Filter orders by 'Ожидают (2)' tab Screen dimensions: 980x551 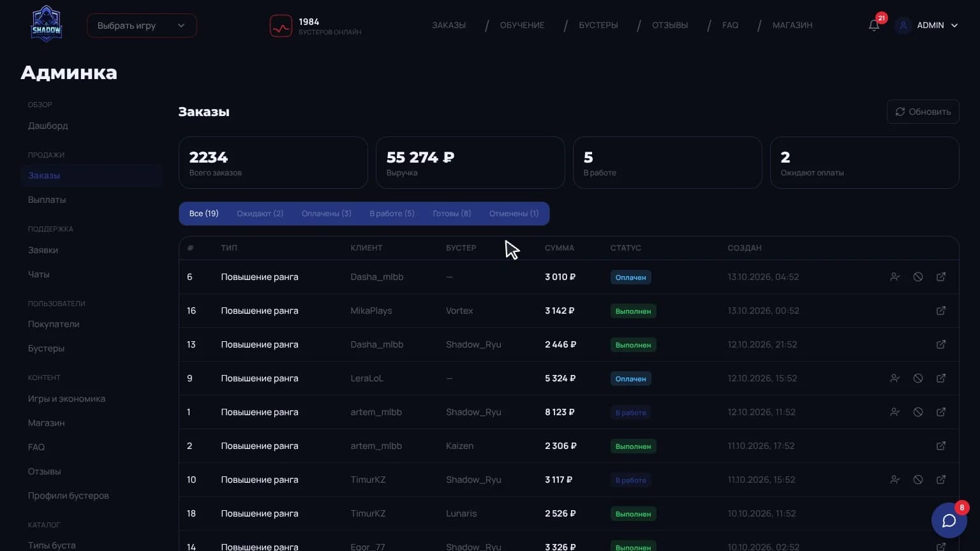[x=260, y=214]
